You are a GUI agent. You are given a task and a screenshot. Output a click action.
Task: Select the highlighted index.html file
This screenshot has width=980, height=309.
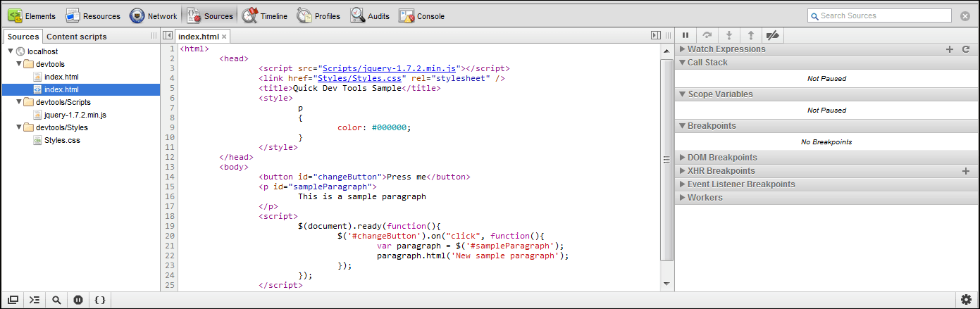81,89
